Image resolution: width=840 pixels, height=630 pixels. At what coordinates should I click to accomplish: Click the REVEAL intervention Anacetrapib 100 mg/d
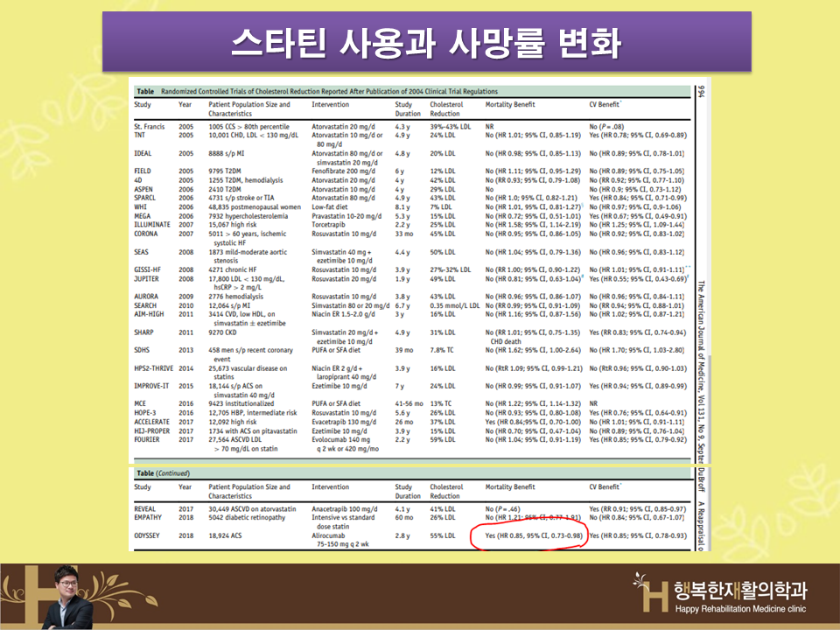345,509
